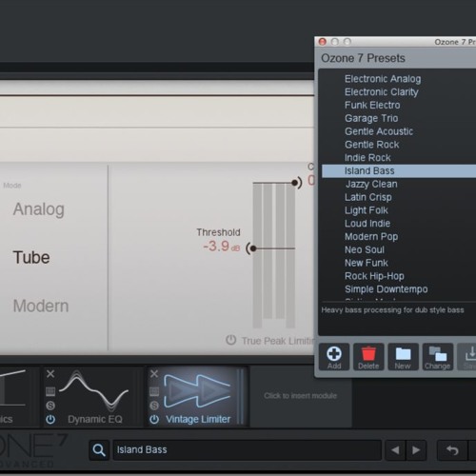
Task: Choose Simple Downtempo preset
Action: point(387,289)
